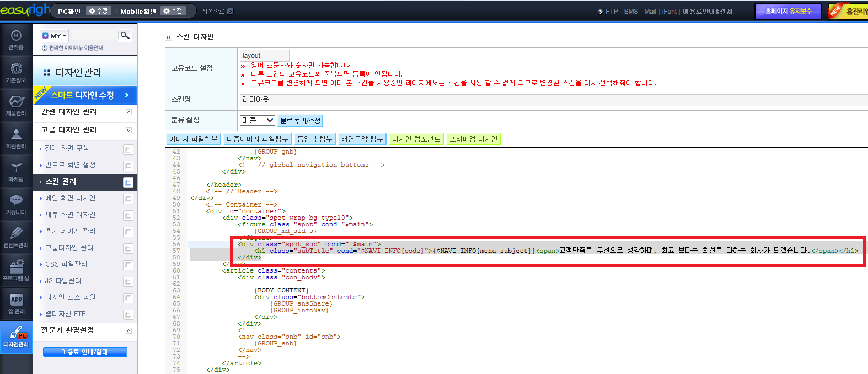Open the 관리홈 admin home icon
This screenshot has width=868, height=374.
click(x=16, y=40)
